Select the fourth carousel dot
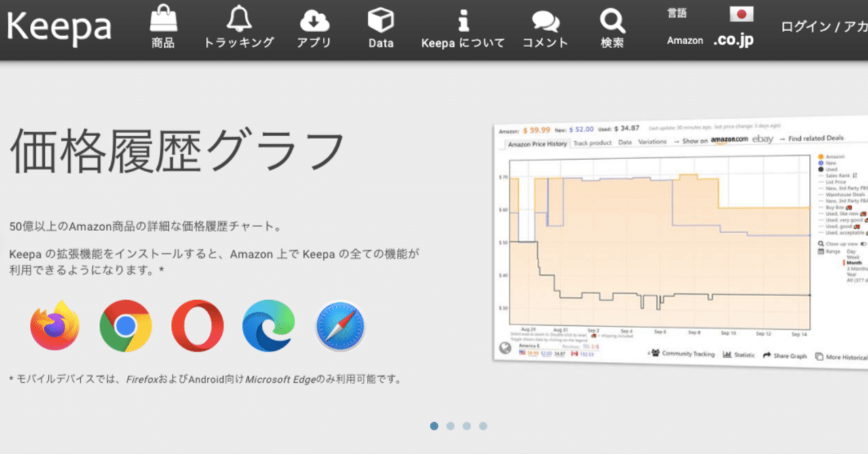868x454 pixels. pos(483,426)
